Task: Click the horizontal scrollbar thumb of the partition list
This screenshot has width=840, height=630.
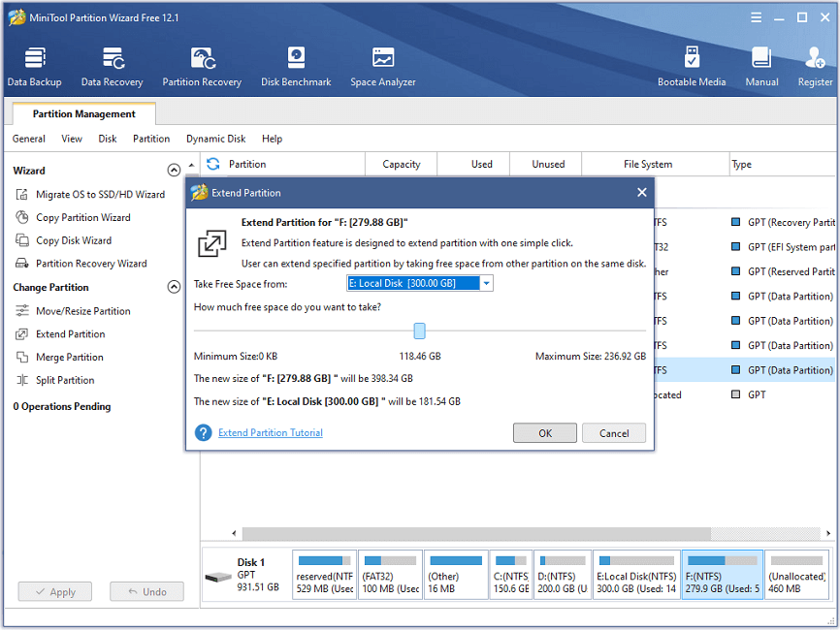Action: [477, 534]
